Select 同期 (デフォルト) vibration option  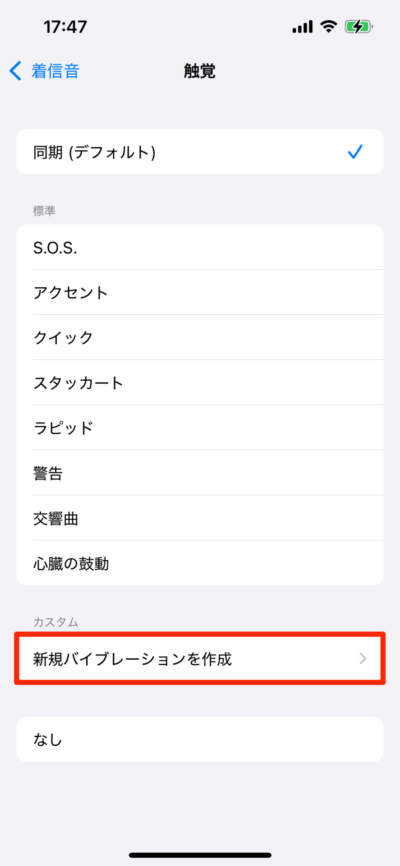[x=200, y=152]
